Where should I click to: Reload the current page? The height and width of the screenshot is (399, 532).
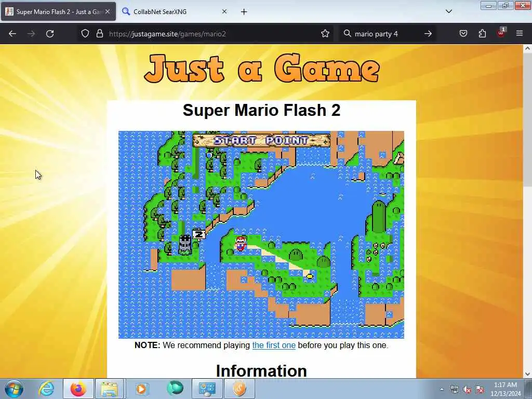click(50, 34)
